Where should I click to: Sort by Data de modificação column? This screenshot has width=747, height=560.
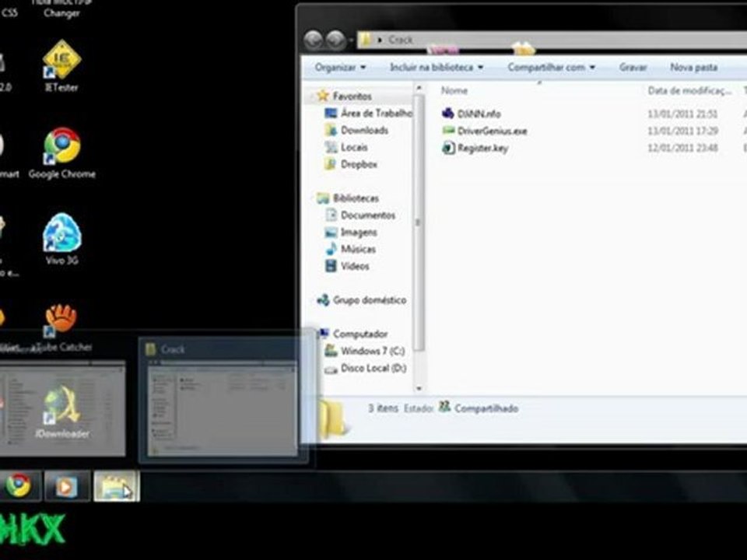tap(689, 90)
